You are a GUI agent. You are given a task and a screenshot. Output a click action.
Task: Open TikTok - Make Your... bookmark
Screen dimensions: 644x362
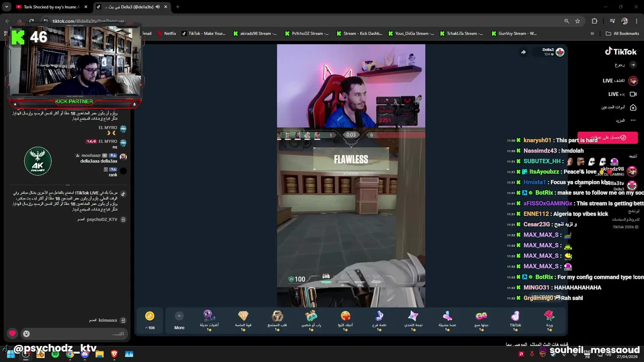[x=203, y=34]
